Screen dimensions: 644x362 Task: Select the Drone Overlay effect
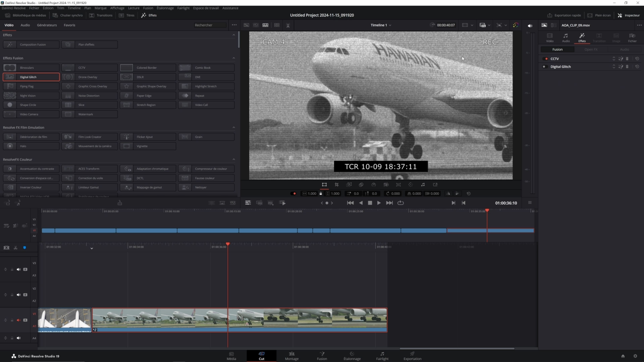[90, 77]
